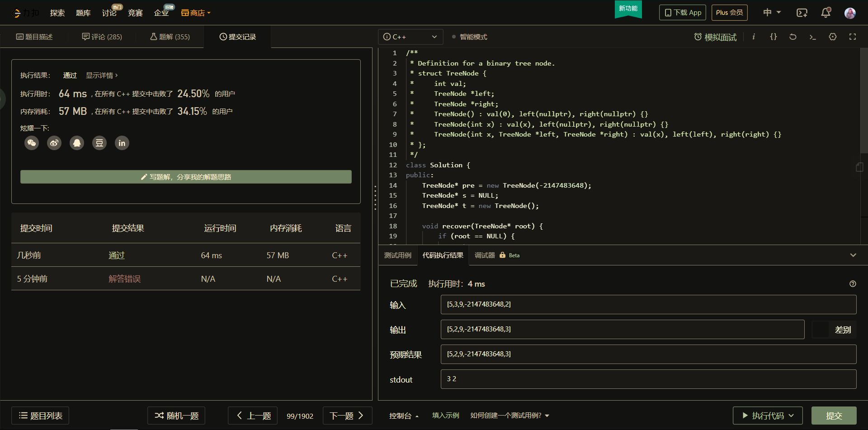The image size is (868, 430).
Task: Open the 解答错误 submission record
Action: point(125,279)
